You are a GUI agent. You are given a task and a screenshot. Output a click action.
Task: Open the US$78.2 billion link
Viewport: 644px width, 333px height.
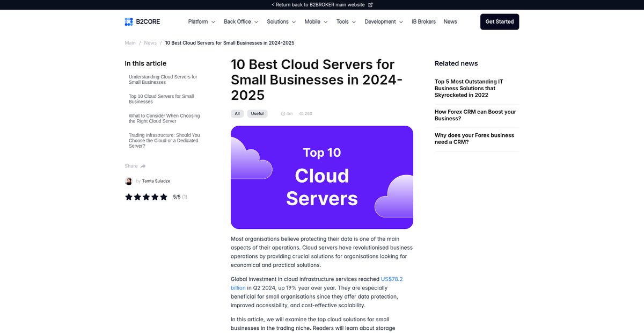[317, 284]
